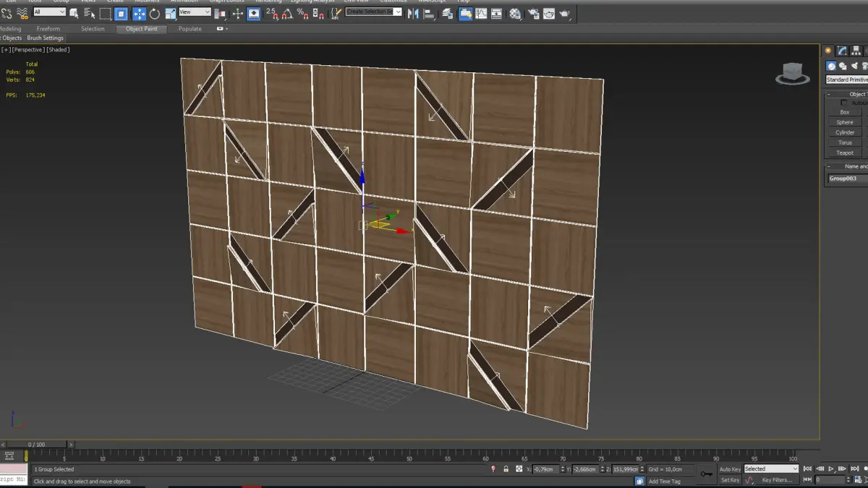Image resolution: width=868 pixels, height=488 pixels.
Task: Open the All selection filter dropdown
Action: [49, 12]
